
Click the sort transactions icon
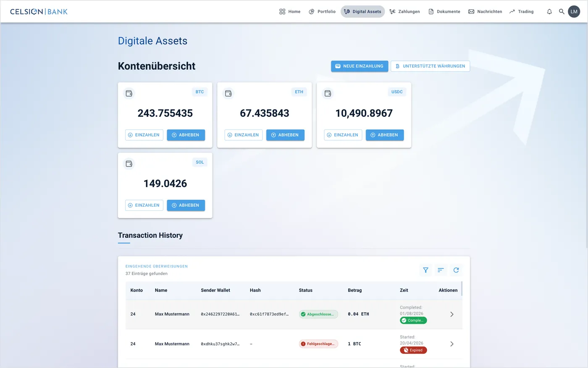441,270
